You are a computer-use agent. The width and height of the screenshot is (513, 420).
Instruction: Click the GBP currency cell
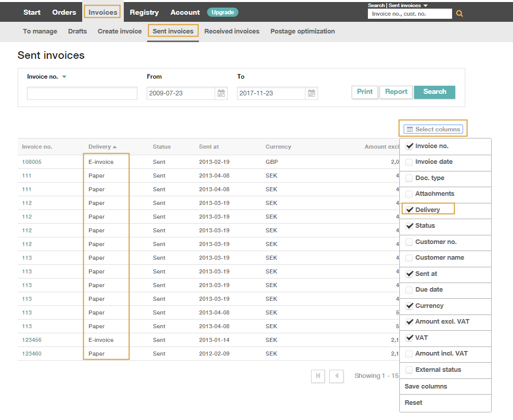pyautogui.click(x=271, y=162)
